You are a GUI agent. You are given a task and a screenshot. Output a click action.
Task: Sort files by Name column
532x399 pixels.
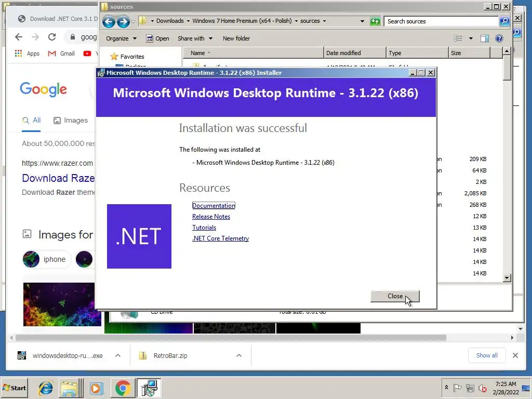254,53
